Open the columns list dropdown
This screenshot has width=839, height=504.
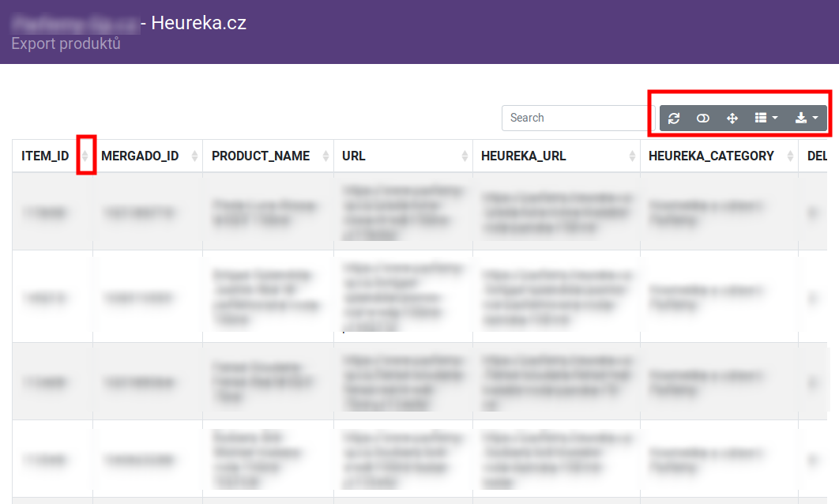(766, 118)
